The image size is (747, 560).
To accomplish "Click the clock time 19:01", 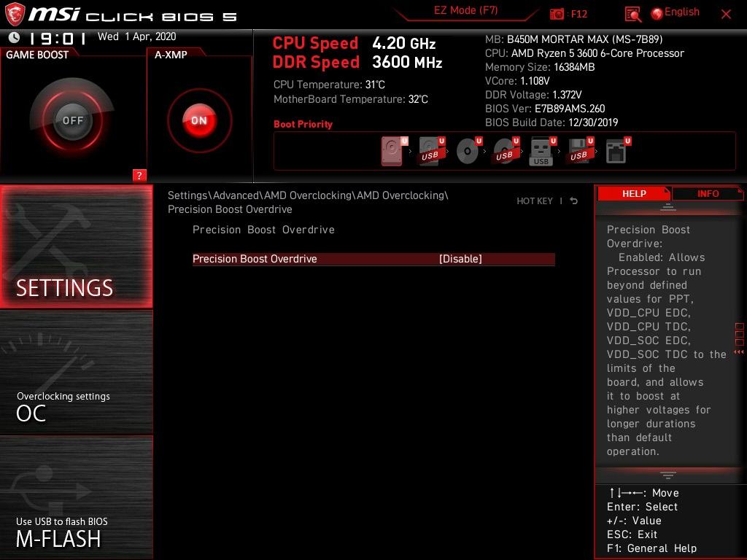I will coord(58,38).
